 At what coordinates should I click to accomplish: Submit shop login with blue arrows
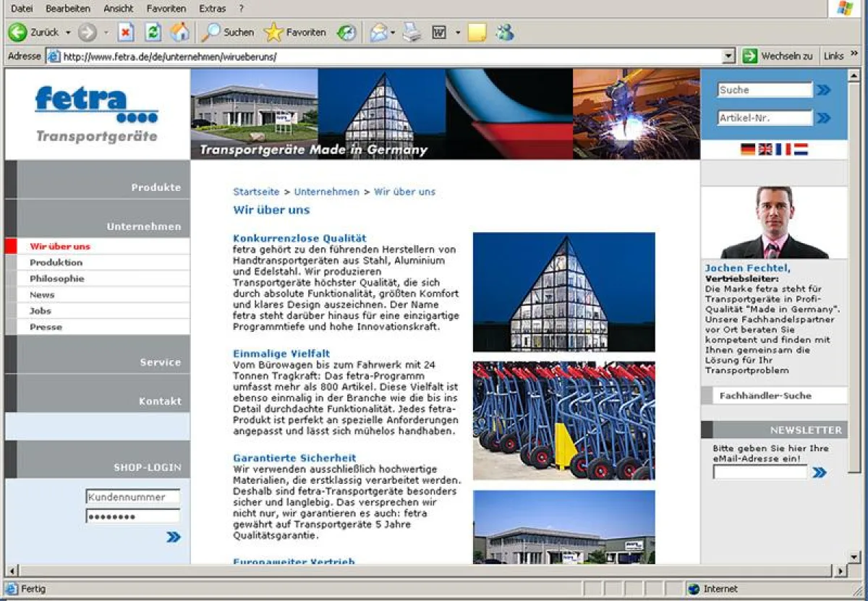pyautogui.click(x=174, y=537)
